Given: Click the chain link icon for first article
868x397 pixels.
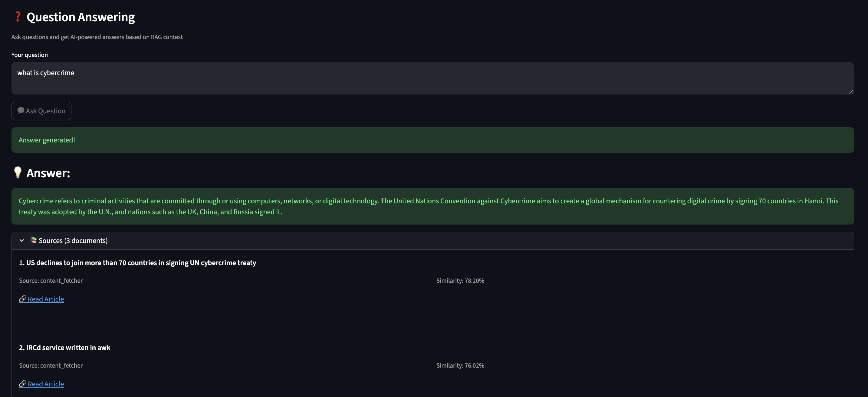Looking at the screenshot, I should coord(23,299).
